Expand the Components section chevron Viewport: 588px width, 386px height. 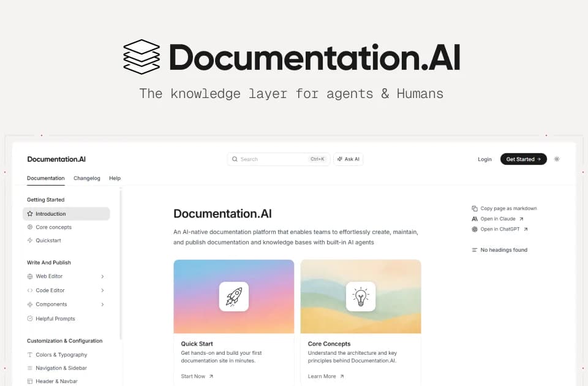point(102,305)
